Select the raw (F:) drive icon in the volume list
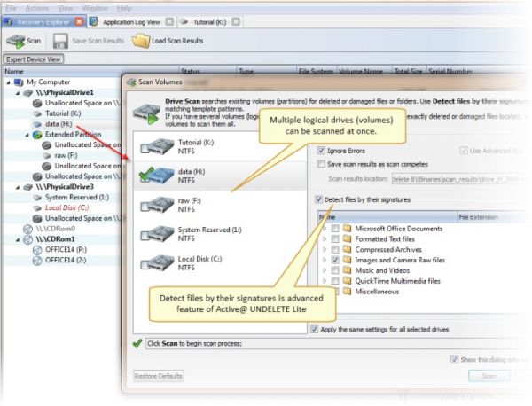 pos(156,206)
